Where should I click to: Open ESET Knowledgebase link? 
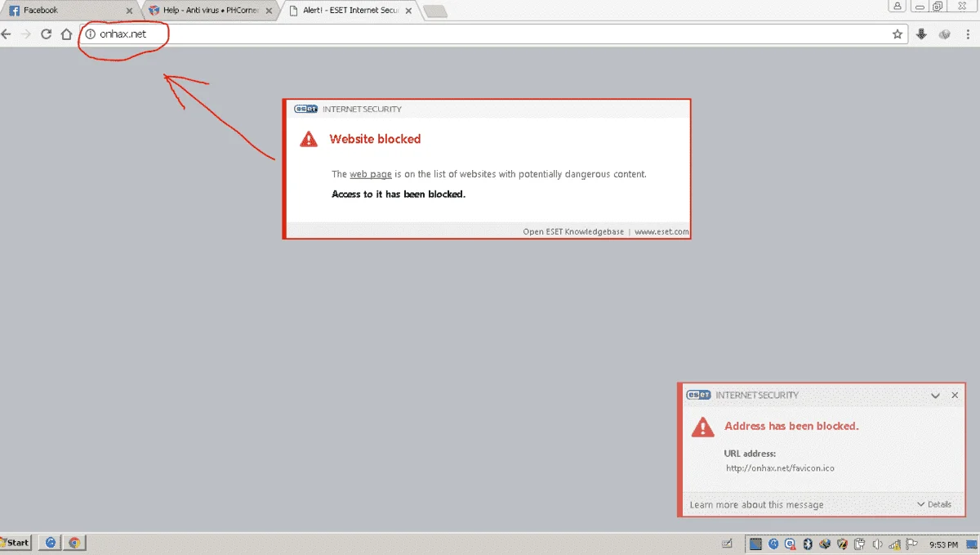[x=573, y=232]
